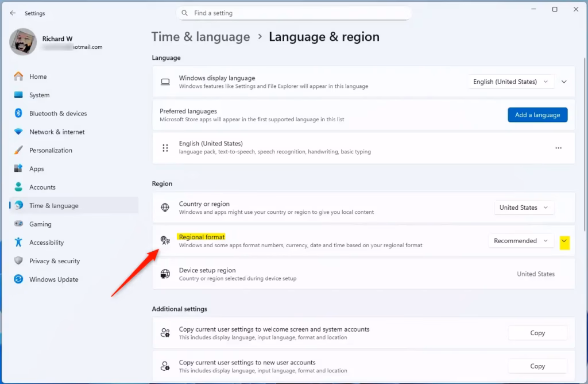The height and width of the screenshot is (384, 588).
Task: Click the Personalization brush icon
Action: (18, 150)
